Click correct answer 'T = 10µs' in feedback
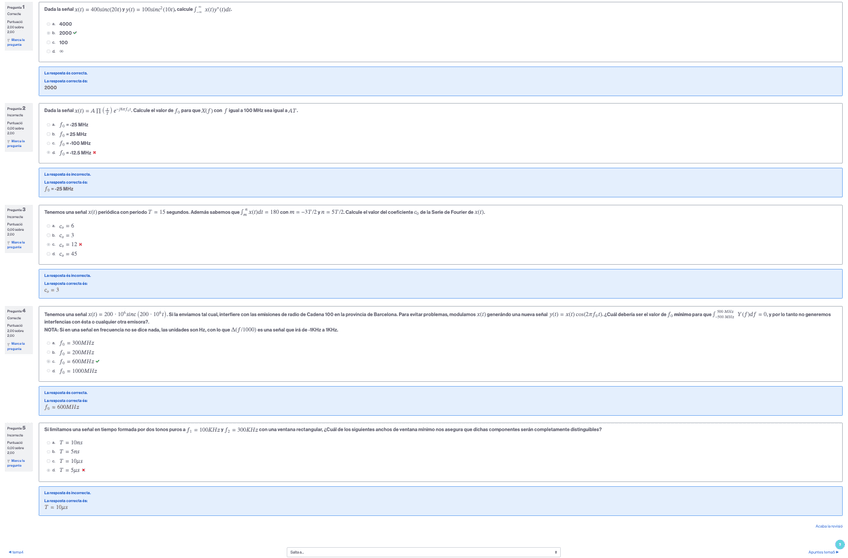This screenshot has width=848, height=558. pos(56,508)
